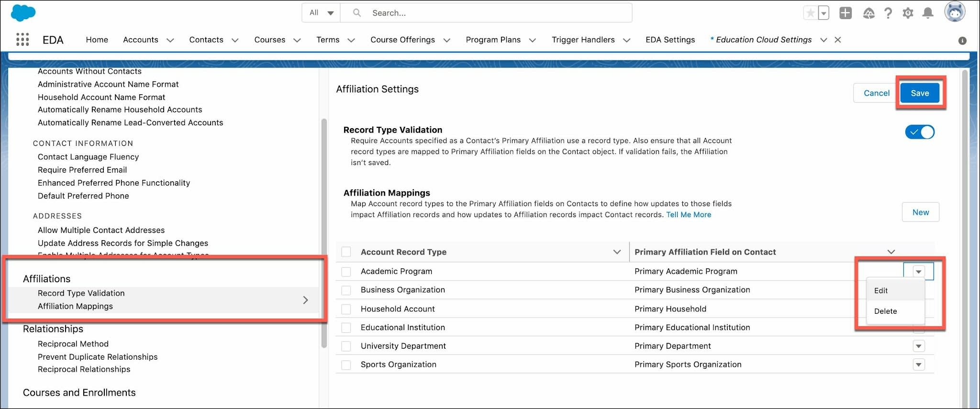Image resolution: width=980 pixels, height=409 pixels.
Task: Check the Academic Program row checkbox
Action: (x=346, y=272)
